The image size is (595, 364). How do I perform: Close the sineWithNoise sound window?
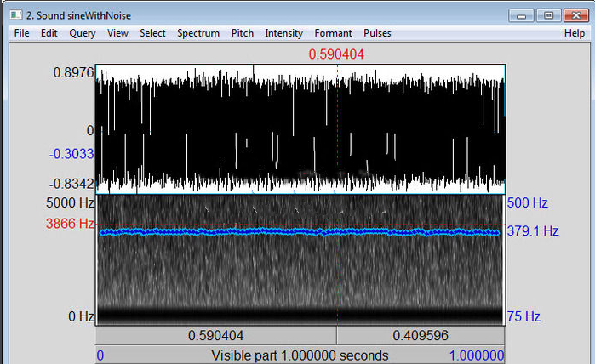[x=576, y=15]
